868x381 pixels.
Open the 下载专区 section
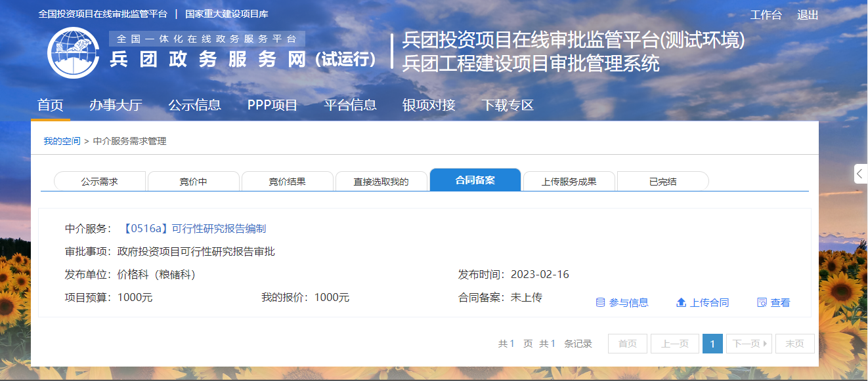click(x=507, y=105)
